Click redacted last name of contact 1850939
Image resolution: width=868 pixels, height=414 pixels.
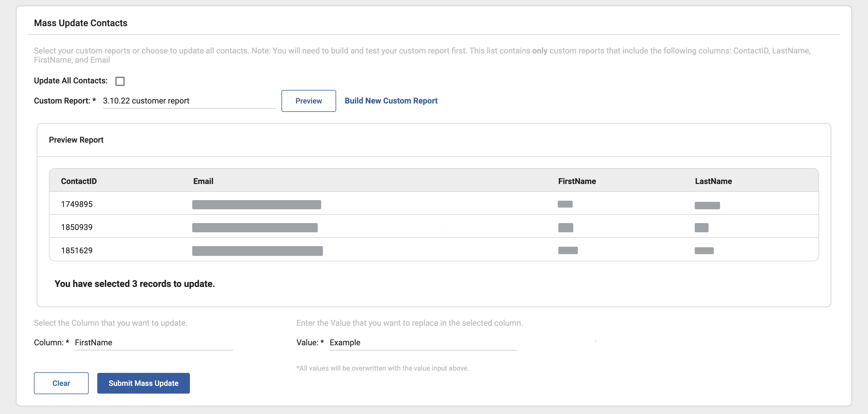point(701,227)
